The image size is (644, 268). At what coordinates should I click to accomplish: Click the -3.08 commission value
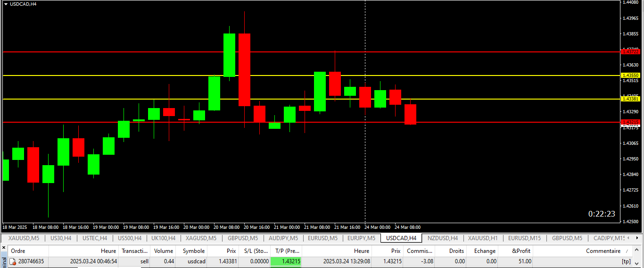tap(426, 261)
